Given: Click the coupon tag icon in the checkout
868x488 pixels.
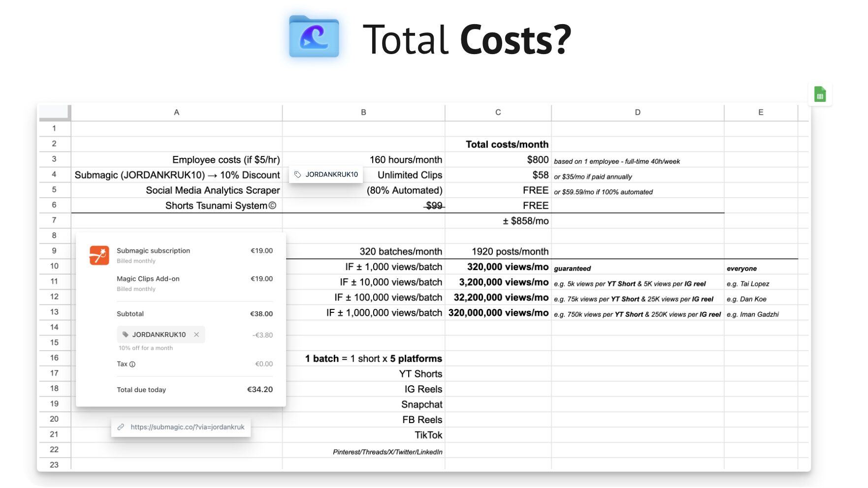Looking at the screenshot, I should click(x=126, y=335).
